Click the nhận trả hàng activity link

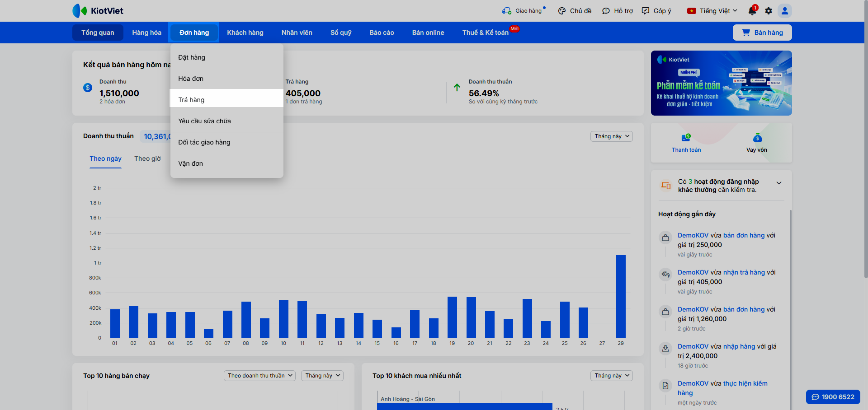(744, 272)
